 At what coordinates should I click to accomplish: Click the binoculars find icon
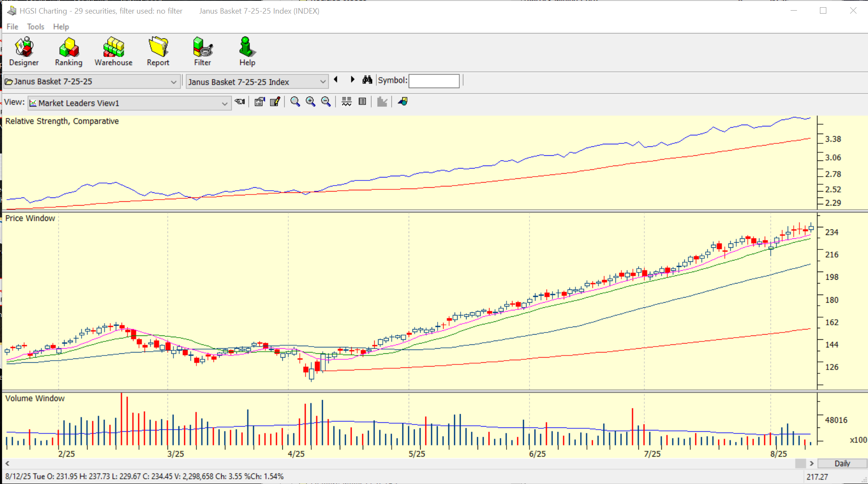click(x=367, y=80)
